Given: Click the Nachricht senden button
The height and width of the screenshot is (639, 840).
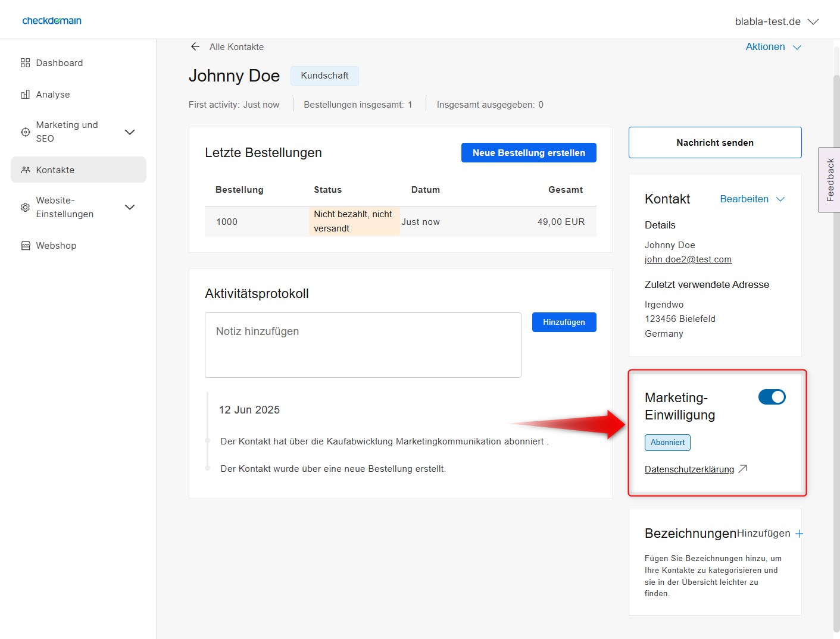Looking at the screenshot, I should point(714,143).
